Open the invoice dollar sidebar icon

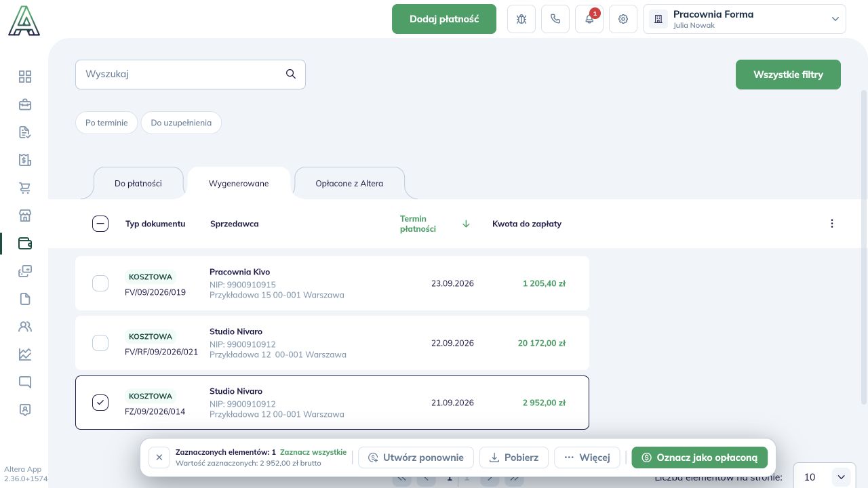[x=25, y=160]
